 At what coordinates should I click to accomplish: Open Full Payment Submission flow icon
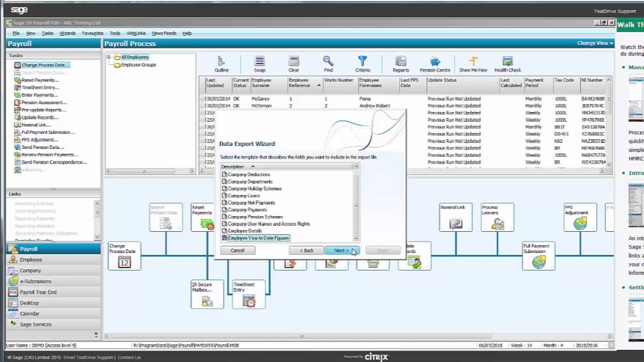click(x=539, y=255)
